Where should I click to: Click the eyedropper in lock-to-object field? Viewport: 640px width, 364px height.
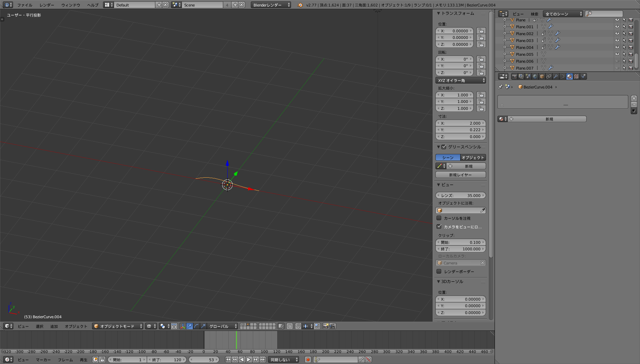click(x=483, y=210)
